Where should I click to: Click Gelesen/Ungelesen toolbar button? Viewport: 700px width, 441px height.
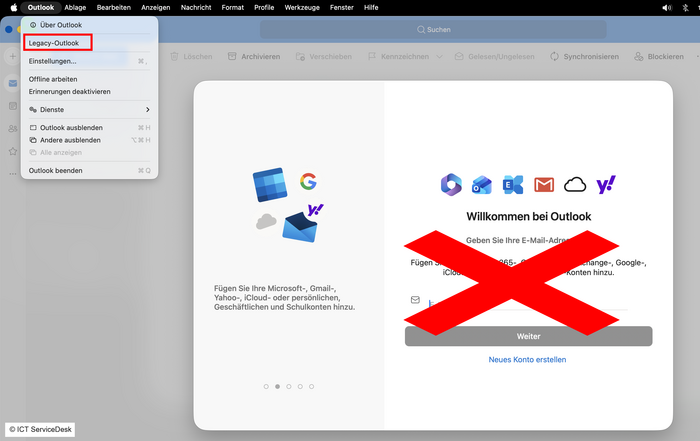[x=495, y=57]
